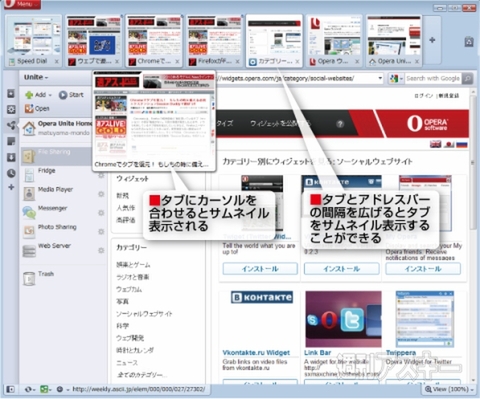The image size is (480, 399).
Task: Click the Link Bar widget thumbnail
Action: (x=343, y=319)
